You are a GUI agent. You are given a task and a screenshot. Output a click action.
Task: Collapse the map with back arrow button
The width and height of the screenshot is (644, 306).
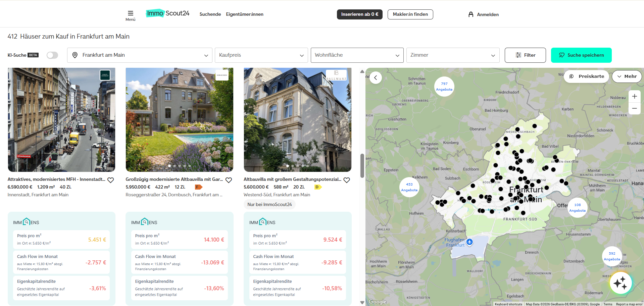pos(376,78)
